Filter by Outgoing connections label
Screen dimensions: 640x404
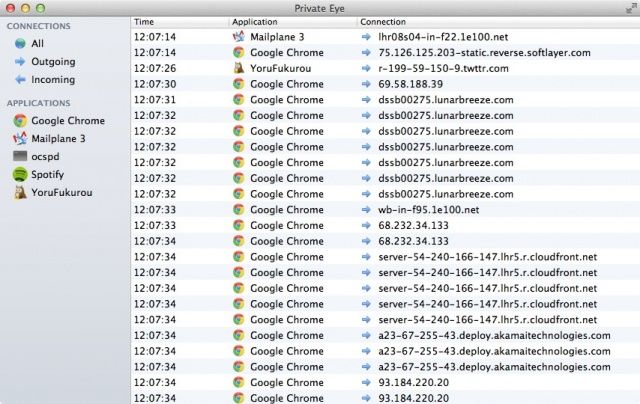(53, 62)
